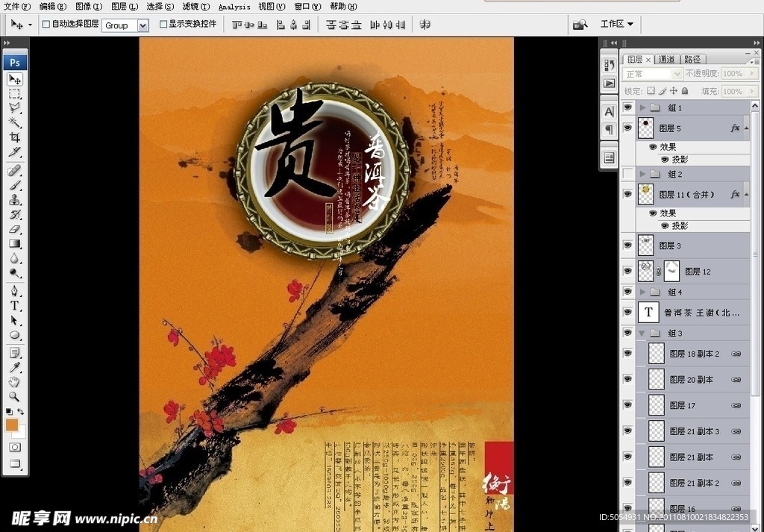Activate the Hand tool
Viewport: 764px width, 532px height.
tap(14, 382)
